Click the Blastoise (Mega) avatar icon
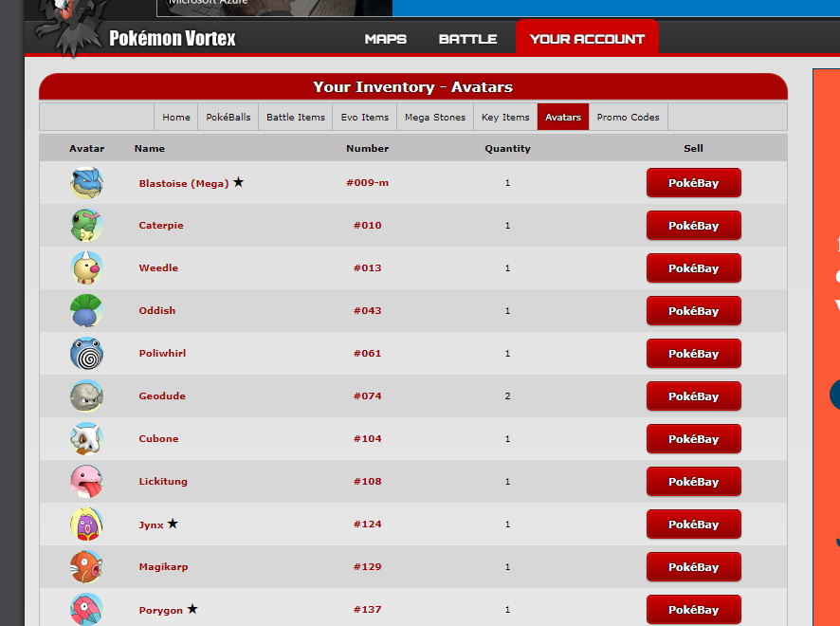This screenshot has height=626, width=840. pos(86,183)
